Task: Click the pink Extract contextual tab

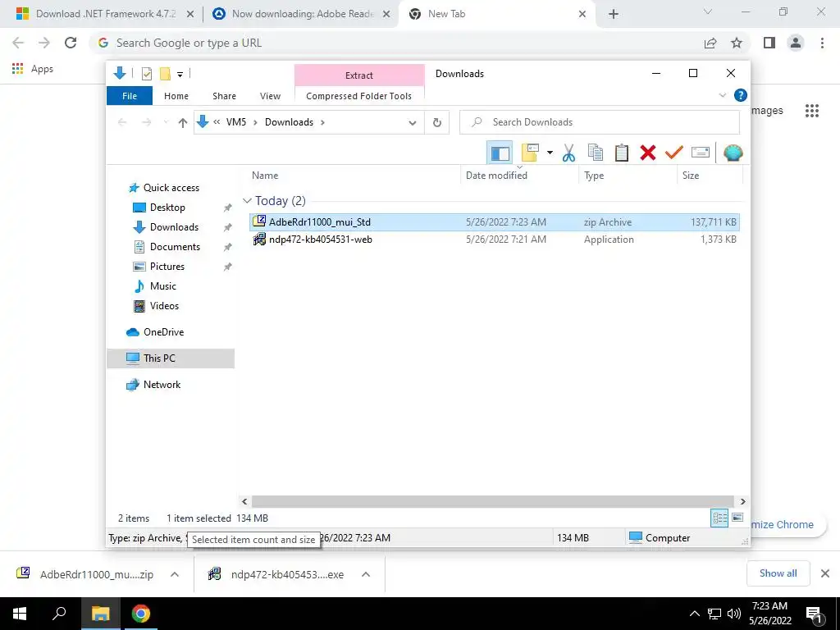Action: click(359, 75)
